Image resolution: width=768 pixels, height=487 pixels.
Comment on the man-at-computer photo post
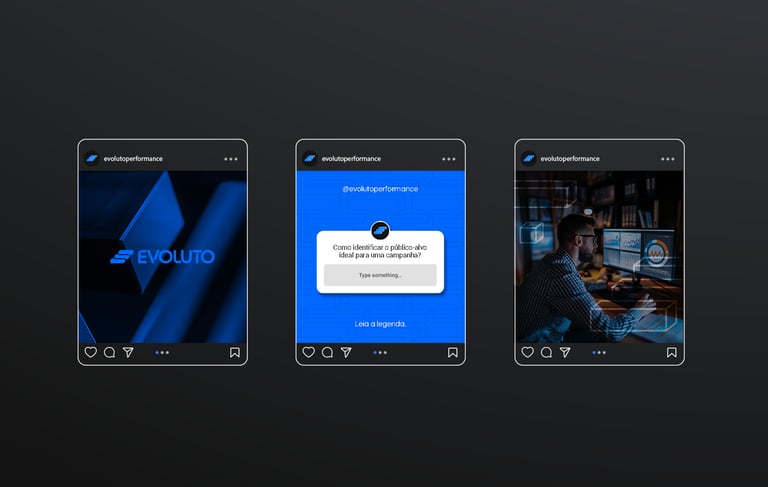click(x=546, y=352)
